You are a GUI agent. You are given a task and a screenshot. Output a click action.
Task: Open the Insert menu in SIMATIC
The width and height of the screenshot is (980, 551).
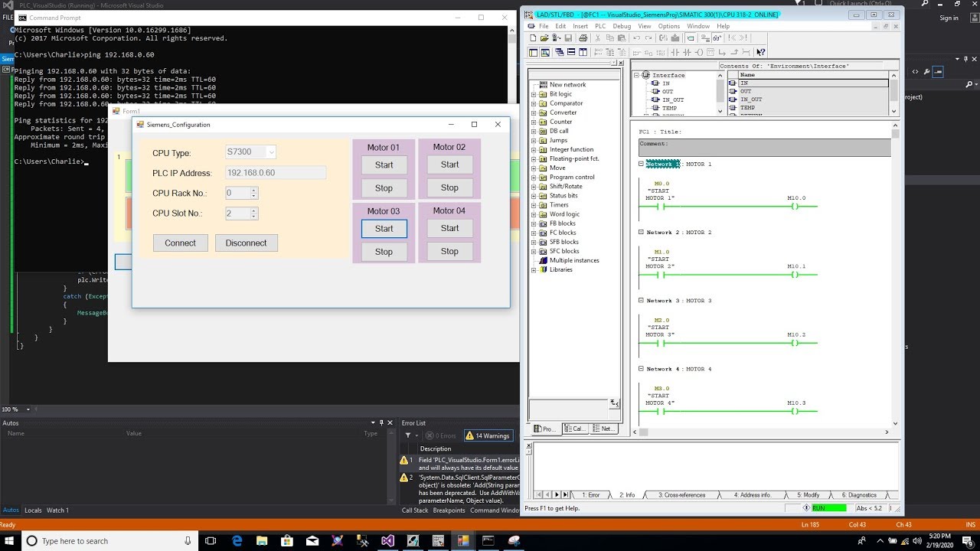pyautogui.click(x=580, y=26)
